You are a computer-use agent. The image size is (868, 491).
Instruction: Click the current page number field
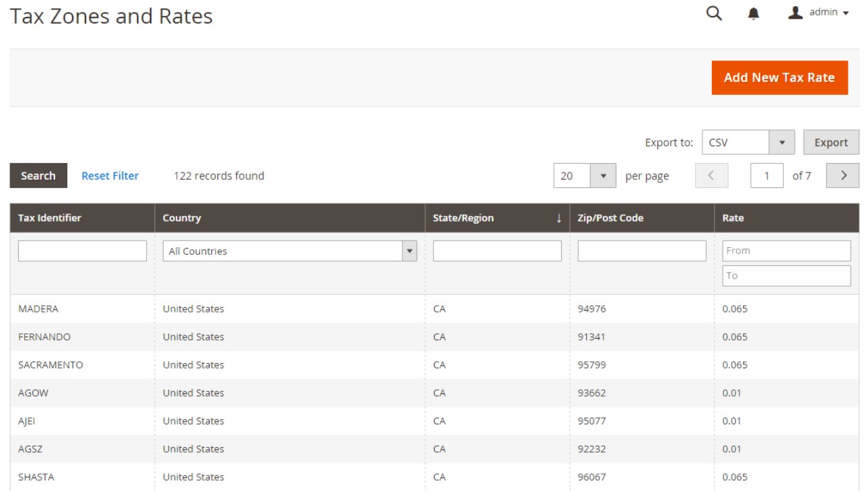(766, 176)
